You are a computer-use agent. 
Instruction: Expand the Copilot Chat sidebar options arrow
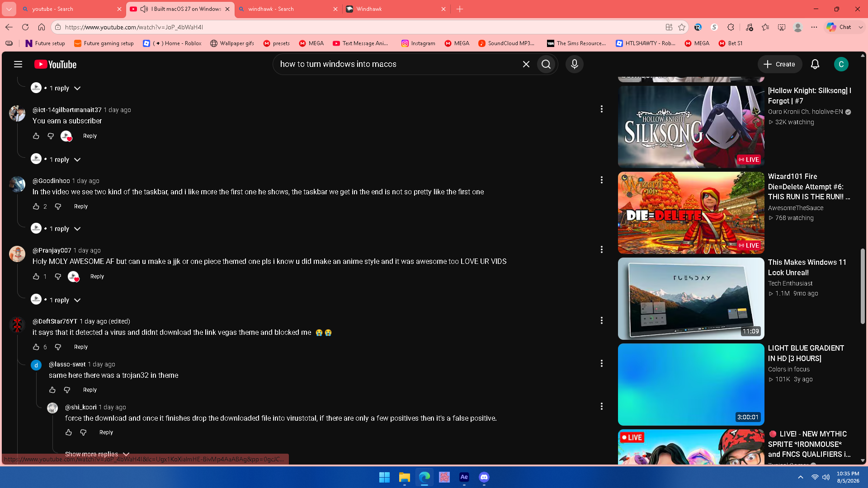point(861,27)
